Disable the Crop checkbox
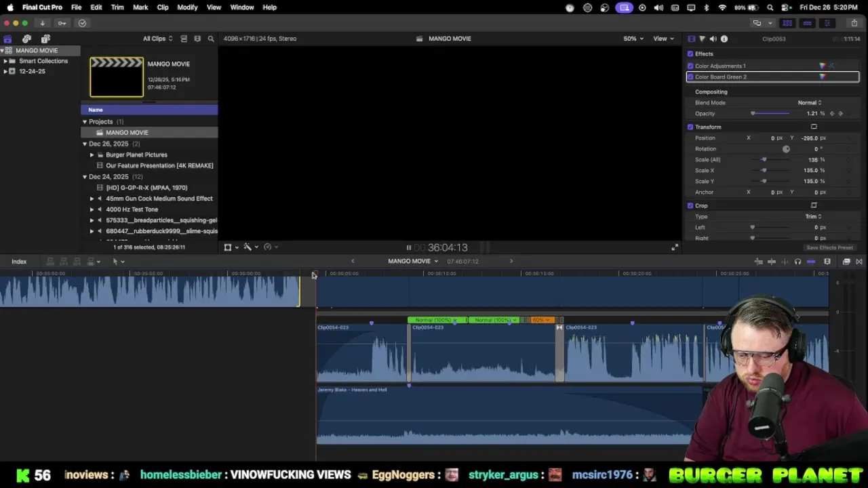 [690, 205]
